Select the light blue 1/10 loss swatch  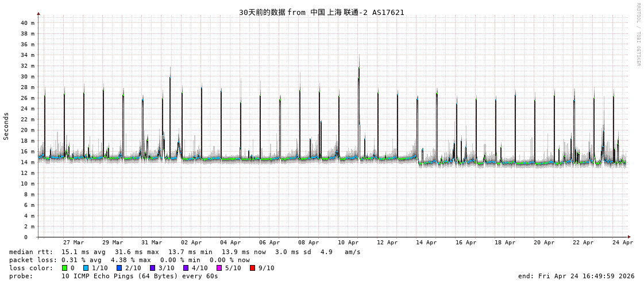click(86, 268)
